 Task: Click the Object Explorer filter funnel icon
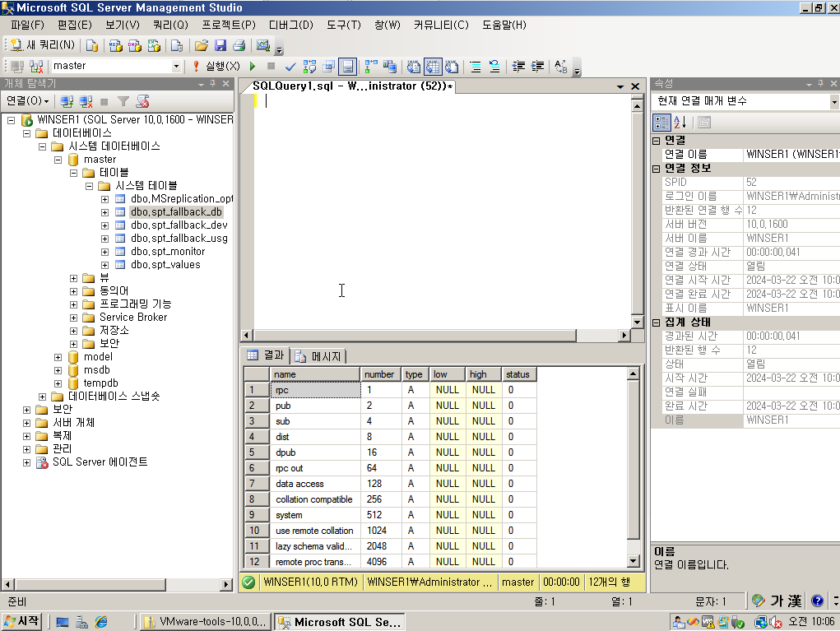click(x=123, y=101)
